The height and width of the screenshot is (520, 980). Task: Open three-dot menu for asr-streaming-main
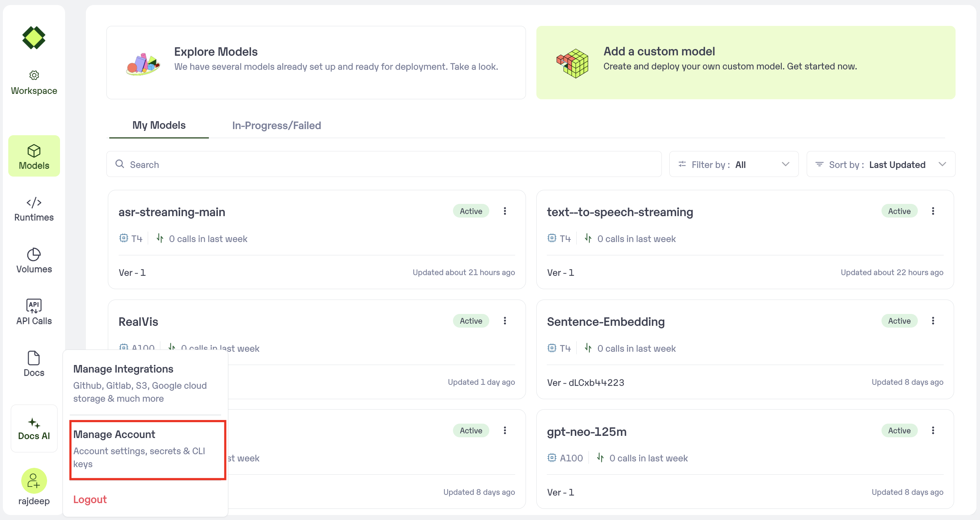(x=505, y=211)
